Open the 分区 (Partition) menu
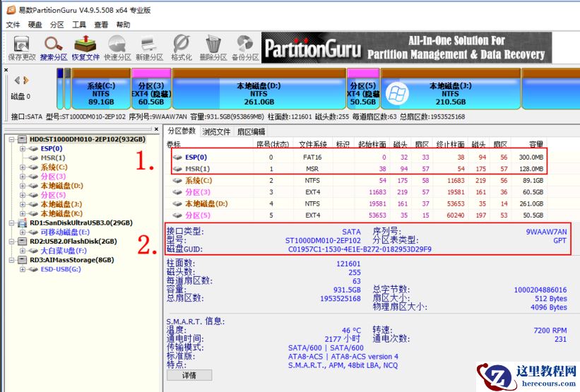 click(x=57, y=25)
